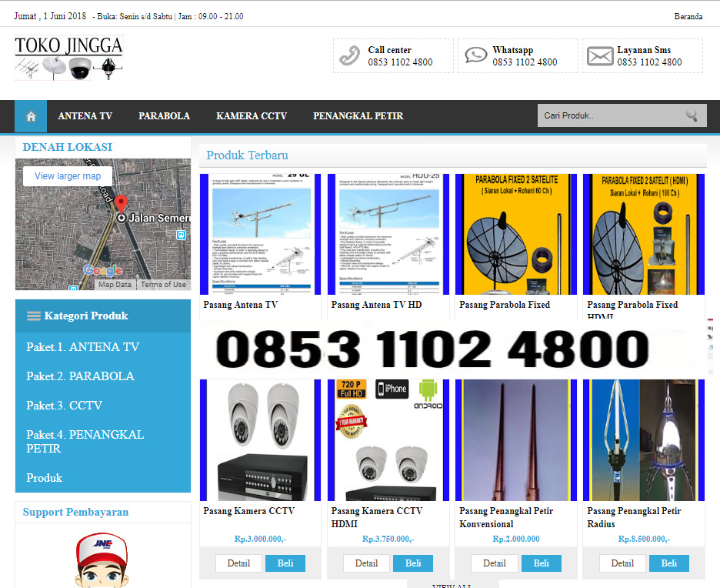Click the Call center phone icon
Viewport: 720px width, 588px height.
[x=350, y=56]
